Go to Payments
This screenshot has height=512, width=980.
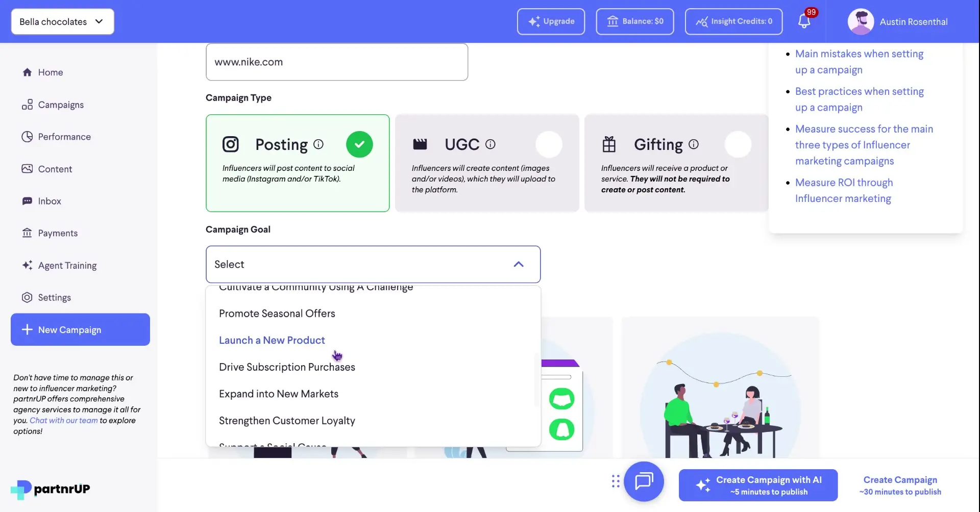tap(58, 233)
